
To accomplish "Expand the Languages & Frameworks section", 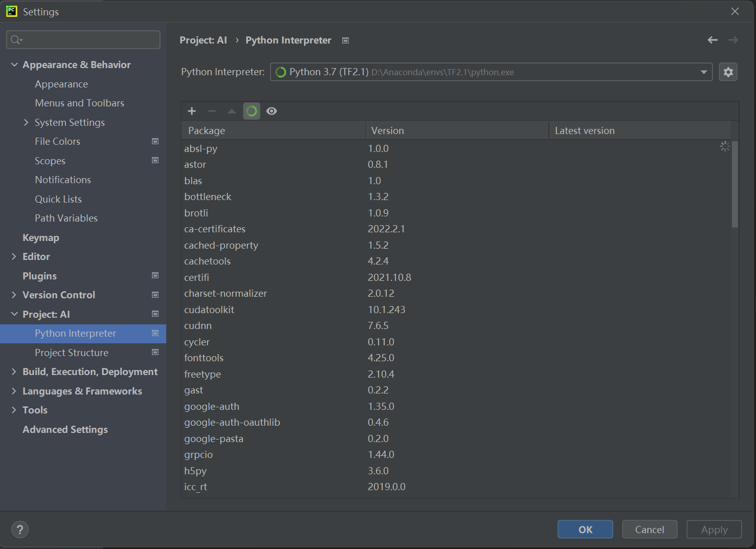I will point(14,391).
